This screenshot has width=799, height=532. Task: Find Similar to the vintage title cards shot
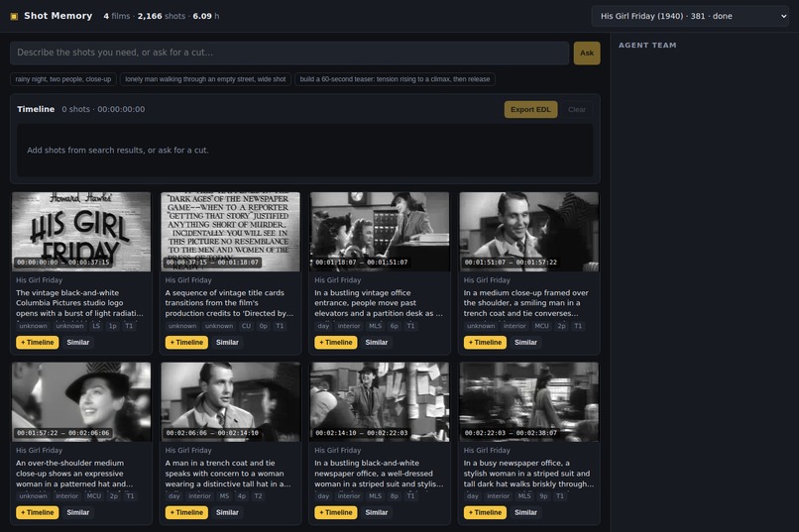[227, 342]
